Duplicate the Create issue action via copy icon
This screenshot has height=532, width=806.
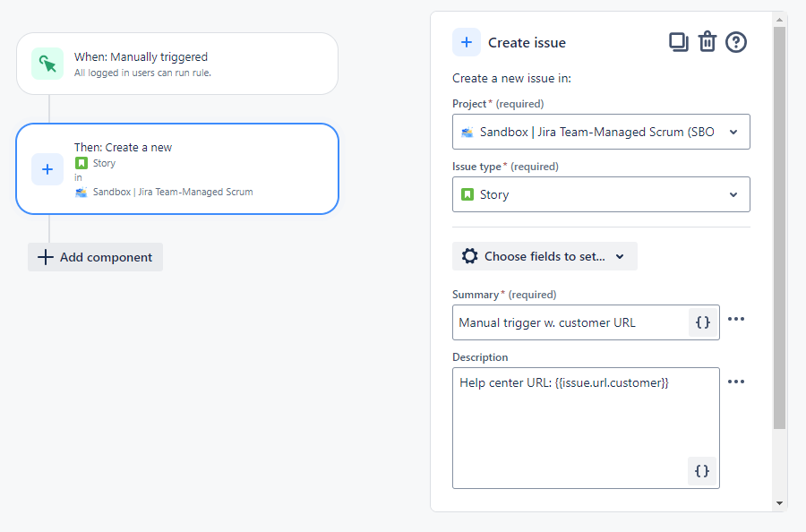pyautogui.click(x=679, y=41)
